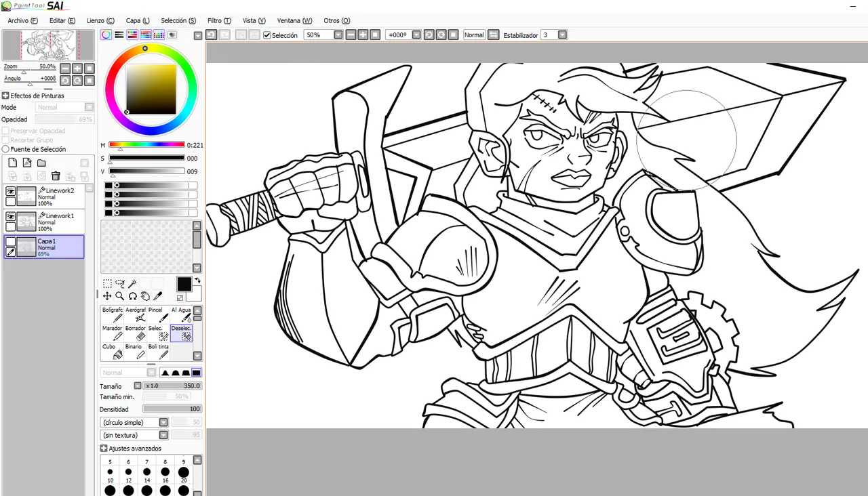
Task: Open the Estabilizador value dropdown
Action: (562, 35)
